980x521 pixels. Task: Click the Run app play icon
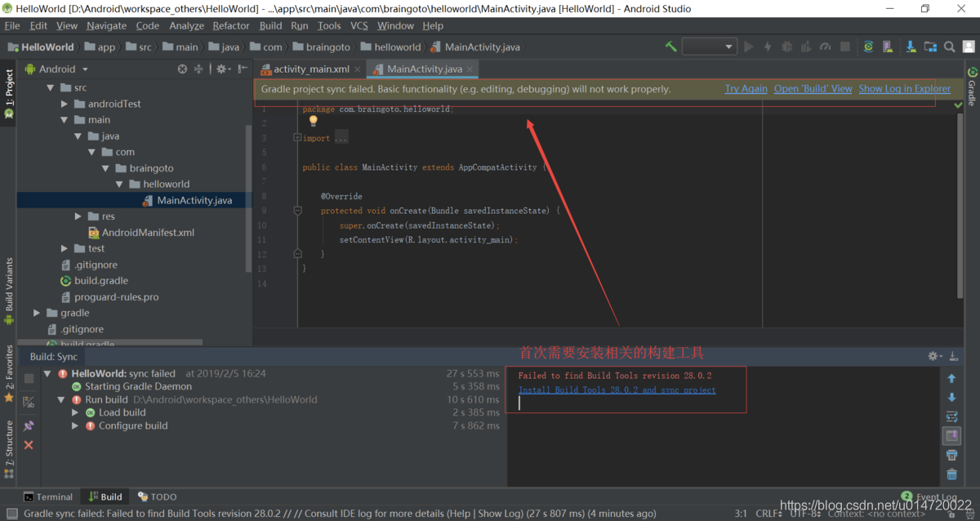[x=749, y=47]
